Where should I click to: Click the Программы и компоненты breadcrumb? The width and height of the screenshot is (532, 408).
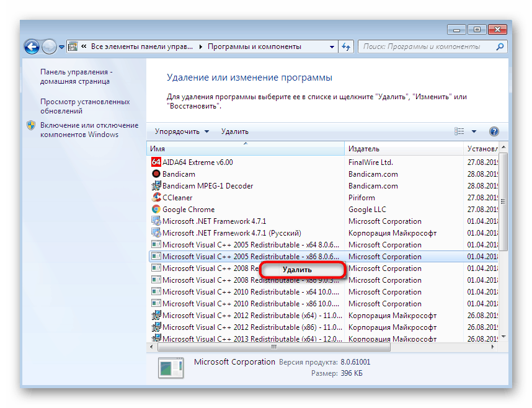click(x=254, y=47)
